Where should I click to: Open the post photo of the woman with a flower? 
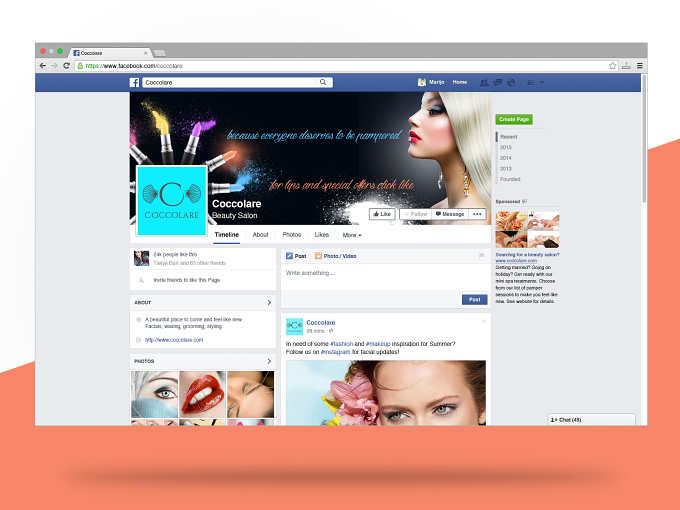[x=386, y=393]
